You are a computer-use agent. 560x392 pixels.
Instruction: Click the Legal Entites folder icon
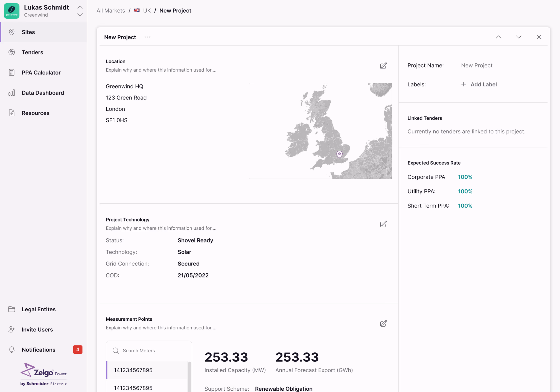11,309
